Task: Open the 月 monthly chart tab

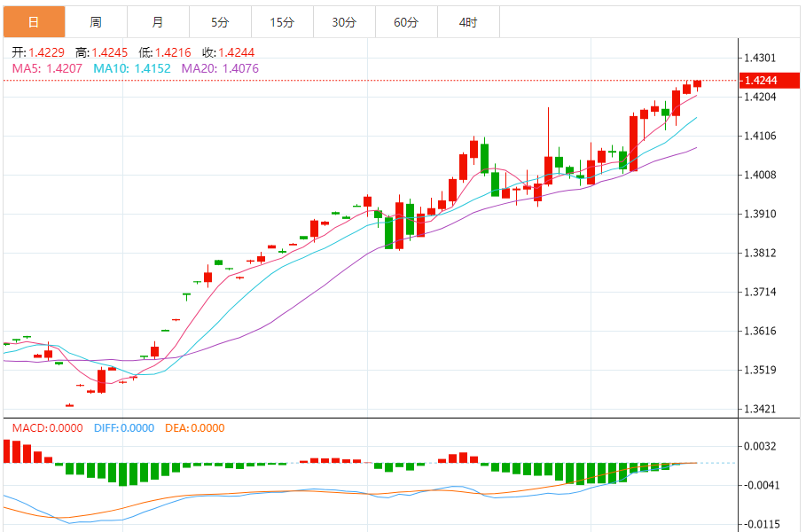Action: click(x=159, y=22)
